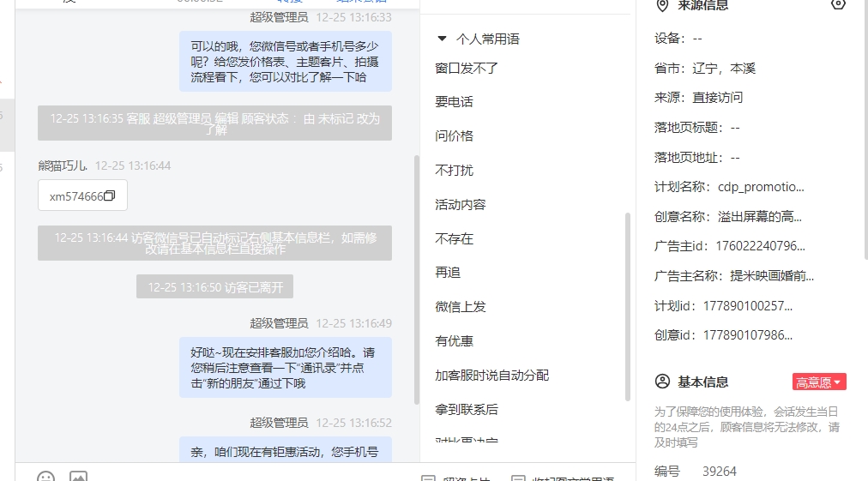Copy the WeChat ID xm574666 with copy icon
The width and height of the screenshot is (868, 481).
110,196
